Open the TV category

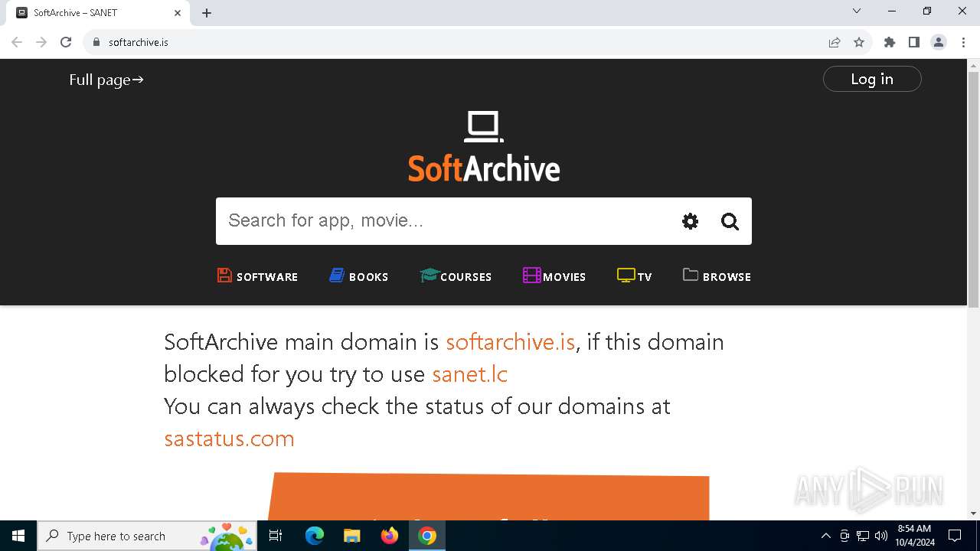pos(634,276)
